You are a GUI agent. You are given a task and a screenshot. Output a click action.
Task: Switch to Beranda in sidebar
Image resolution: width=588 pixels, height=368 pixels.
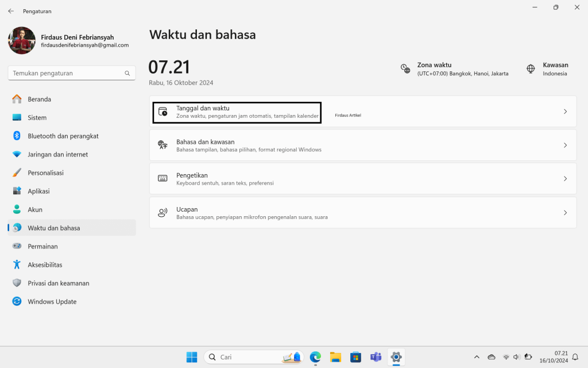[x=39, y=99]
